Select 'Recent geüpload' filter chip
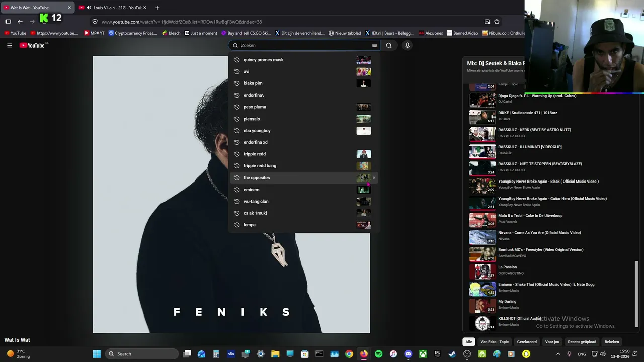Image resolution: width=644 pixels, height=362 pixels. (582, 342)
